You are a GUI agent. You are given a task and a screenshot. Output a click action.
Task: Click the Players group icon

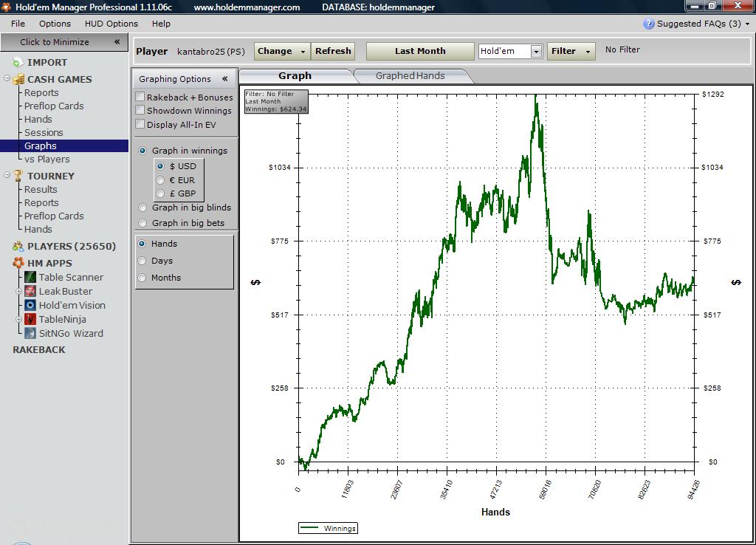click(18, 246)
